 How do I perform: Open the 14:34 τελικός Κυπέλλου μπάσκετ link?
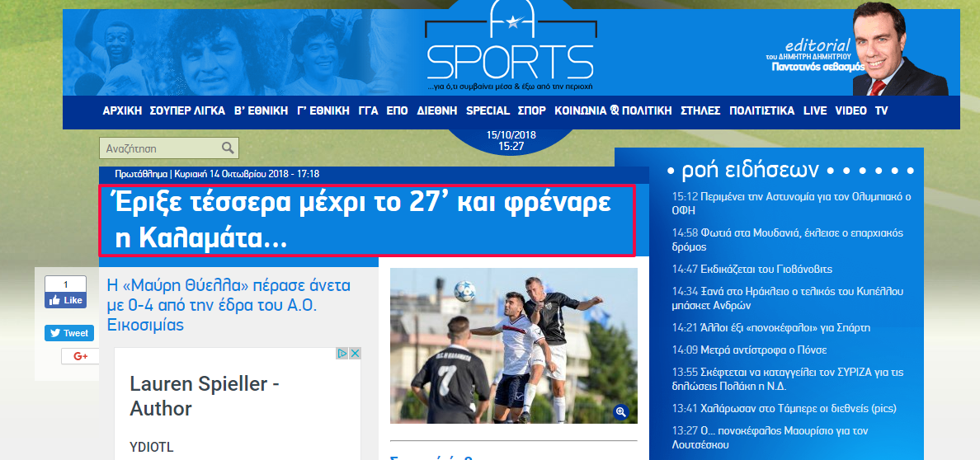point(788,298)
